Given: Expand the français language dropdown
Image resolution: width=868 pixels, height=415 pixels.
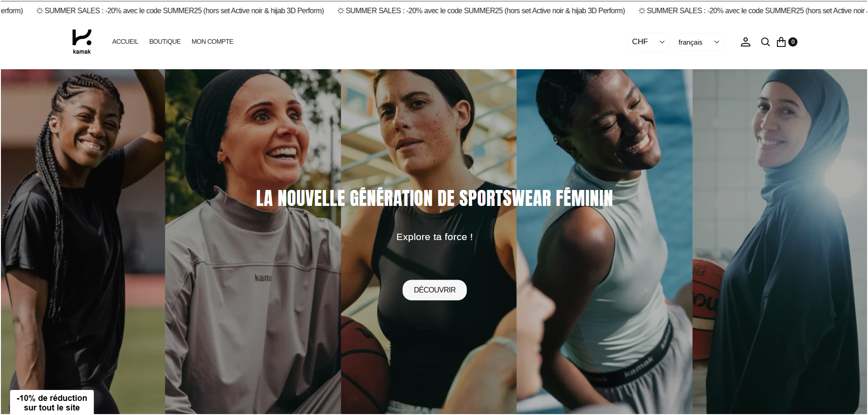Looking at the screenshot, I should point(699,42).
